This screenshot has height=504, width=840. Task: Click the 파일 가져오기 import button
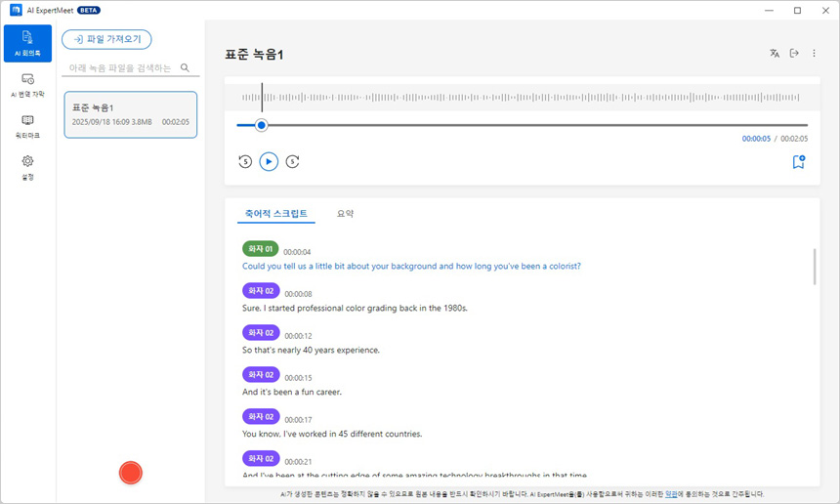click(x=106, y=39)
